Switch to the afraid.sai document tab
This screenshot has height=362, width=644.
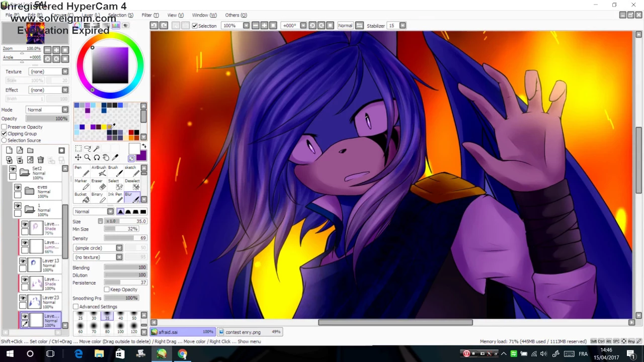(183, 332)
